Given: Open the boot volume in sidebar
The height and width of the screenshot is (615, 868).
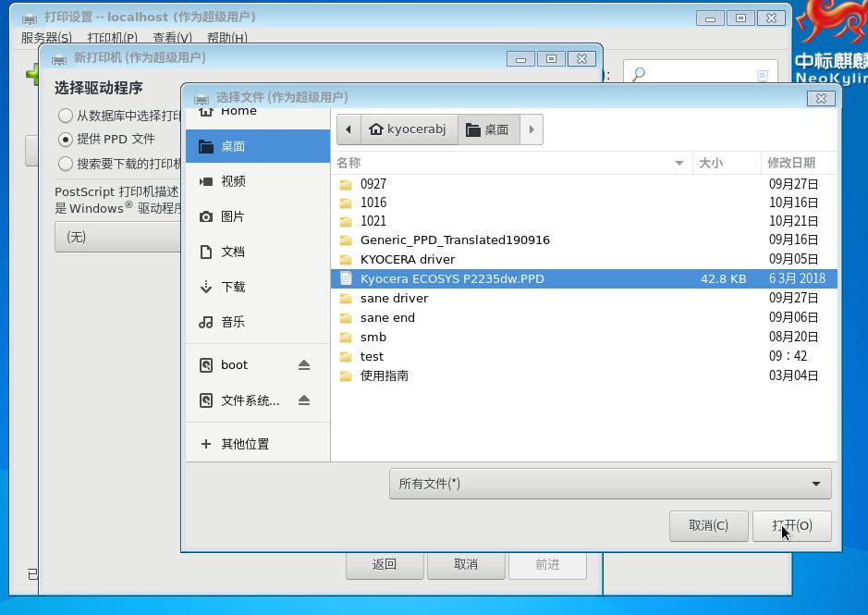Looking at the screenshot, I should tap(233, 364).
